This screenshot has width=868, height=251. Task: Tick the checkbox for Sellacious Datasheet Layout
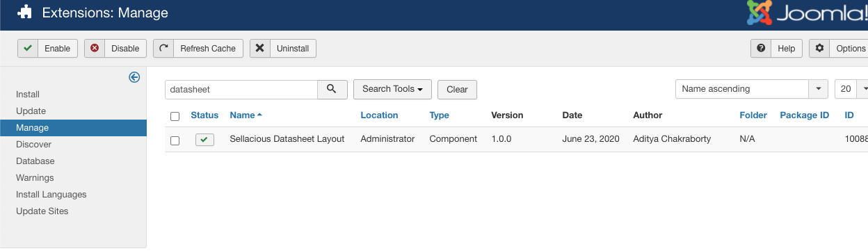click(175, 140)
